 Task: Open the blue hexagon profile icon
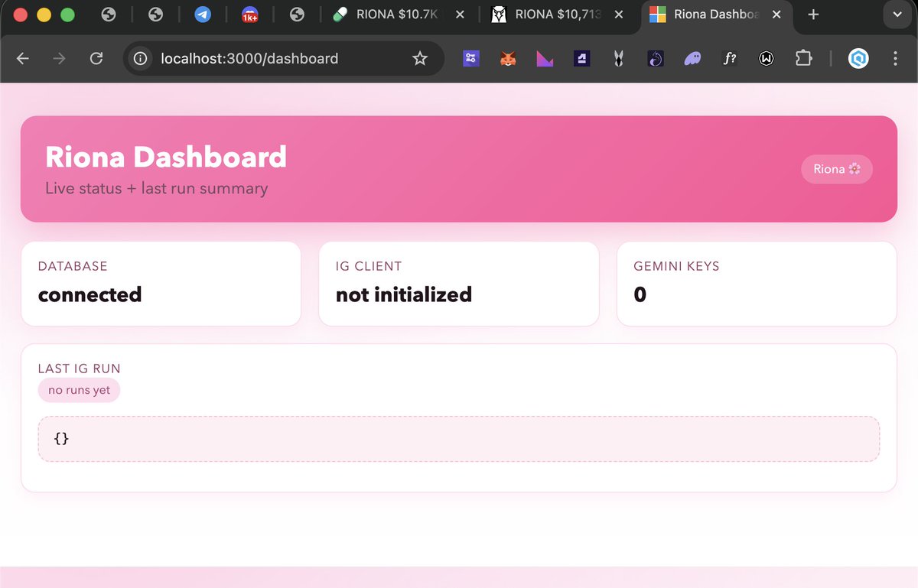(x=858, y=58)
